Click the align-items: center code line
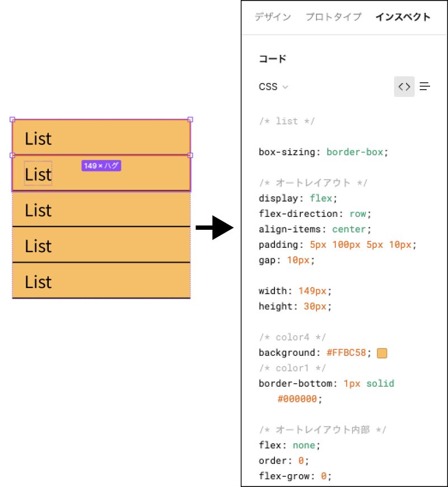 pos(315,229)
